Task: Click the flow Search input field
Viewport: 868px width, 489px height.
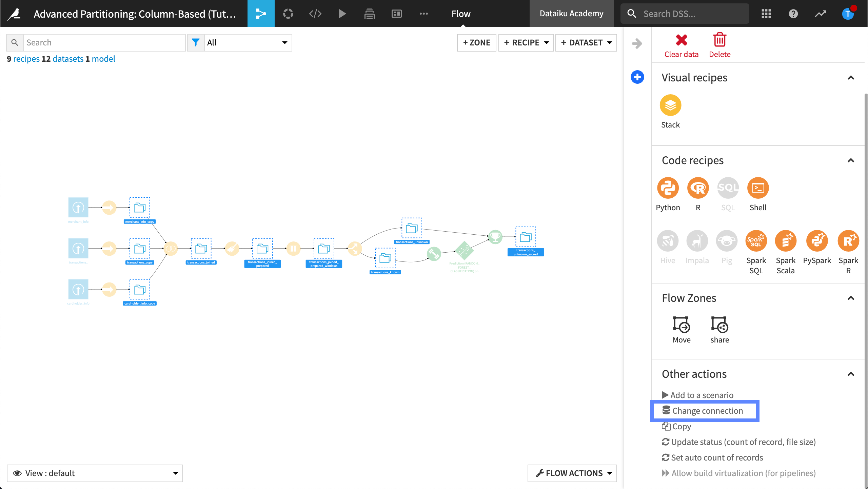Action: [104, 42]
